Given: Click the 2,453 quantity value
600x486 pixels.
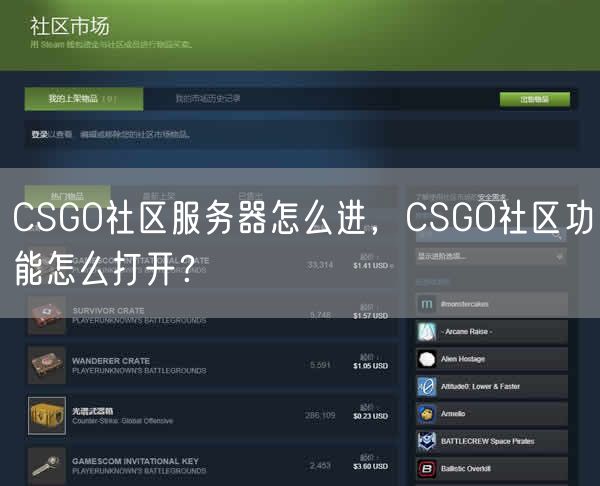Looking at the screenshot, I should 320,465.
